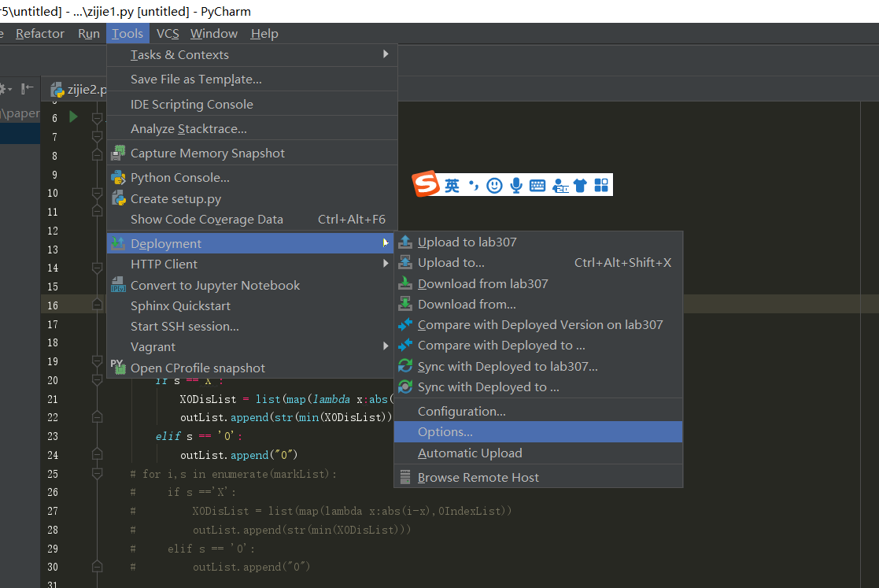The width and height of the screenshot is (879, 588).
Task: Click Sync with Deployed to ... icon
Action: [405, 386]
